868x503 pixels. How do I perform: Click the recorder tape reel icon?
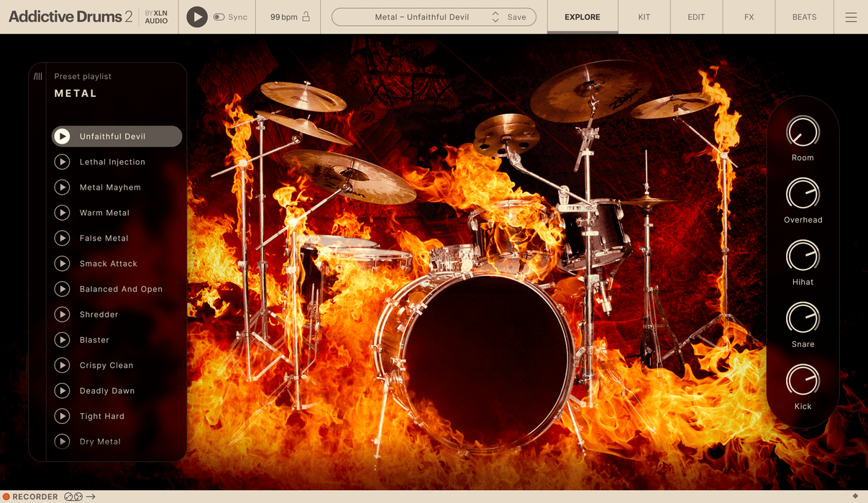[x=73, y=497]
